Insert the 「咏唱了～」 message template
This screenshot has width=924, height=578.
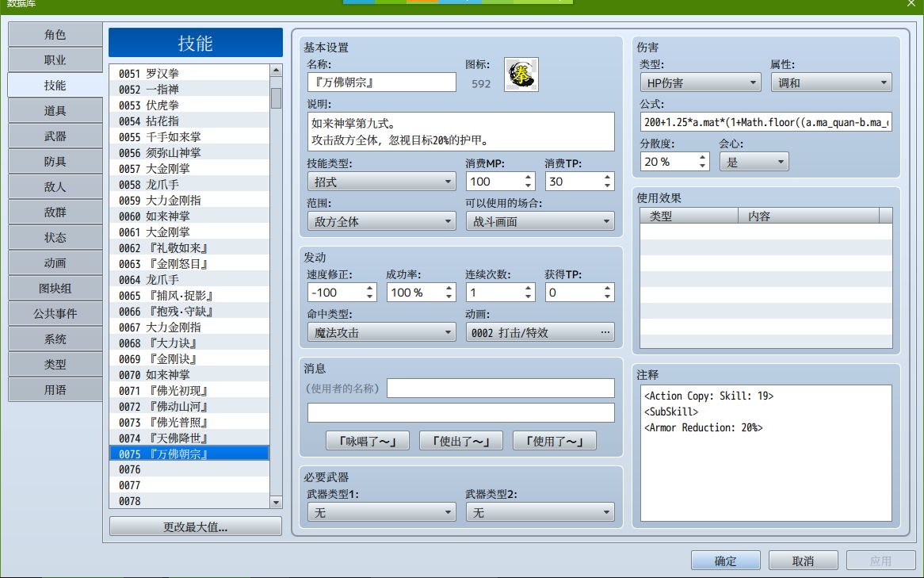367,441
